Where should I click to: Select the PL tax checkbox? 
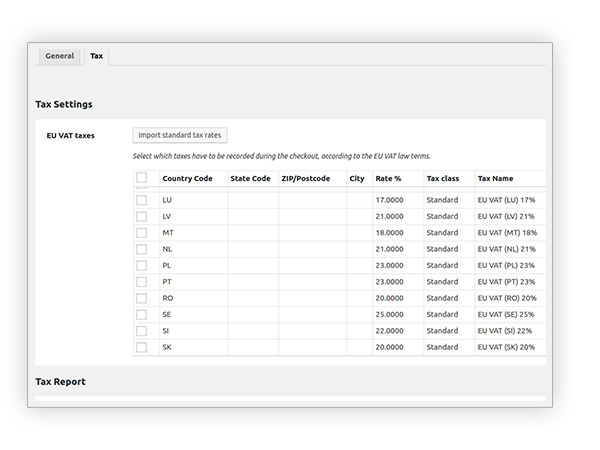pos(142,266)
